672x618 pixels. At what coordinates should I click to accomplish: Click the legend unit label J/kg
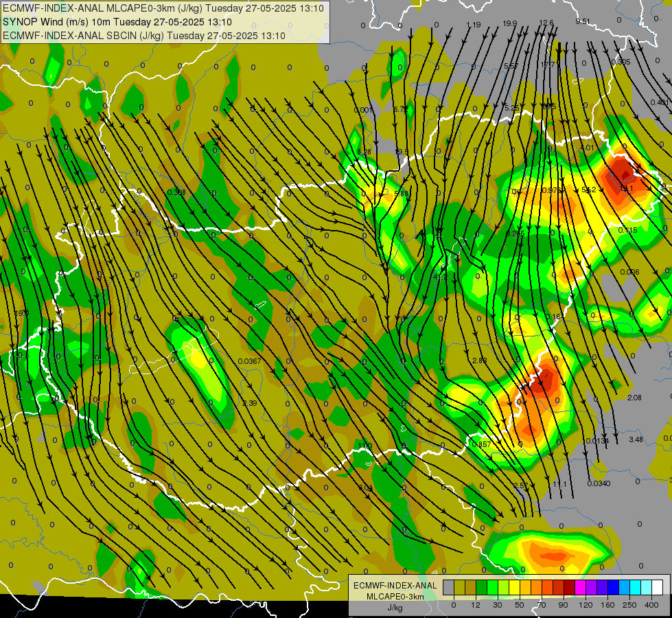395,608
